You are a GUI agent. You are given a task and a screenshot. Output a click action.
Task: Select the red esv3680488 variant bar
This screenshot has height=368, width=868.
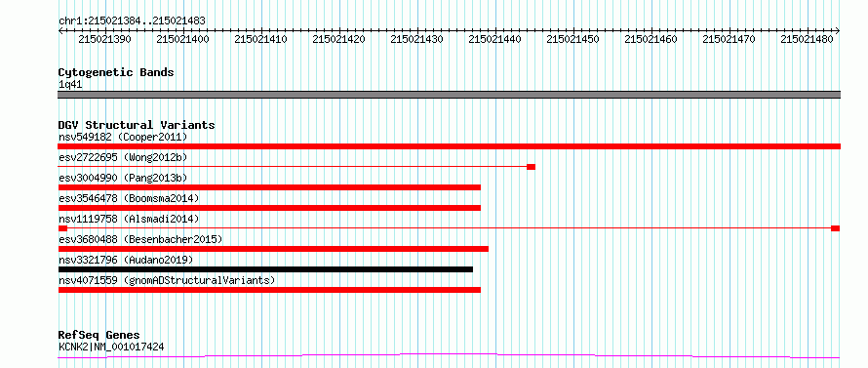[x=273, y=249]
